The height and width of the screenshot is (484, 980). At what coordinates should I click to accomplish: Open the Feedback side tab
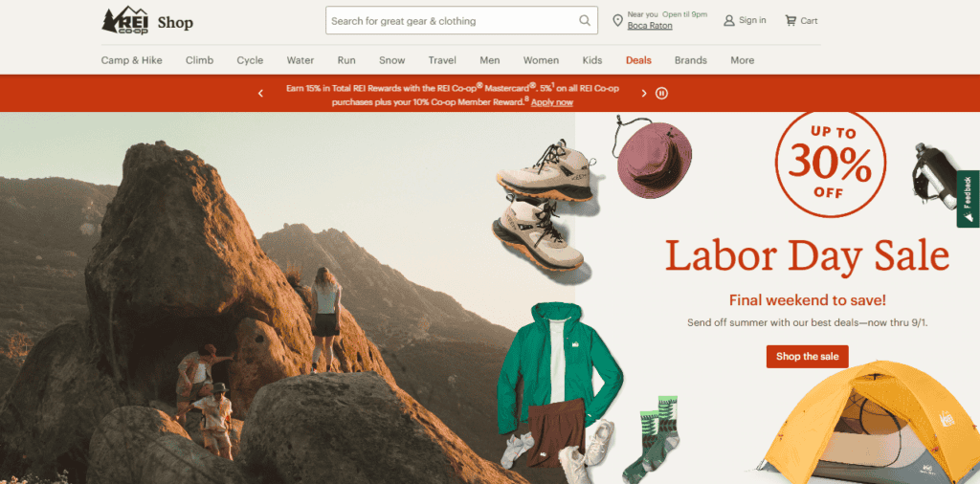969,199
